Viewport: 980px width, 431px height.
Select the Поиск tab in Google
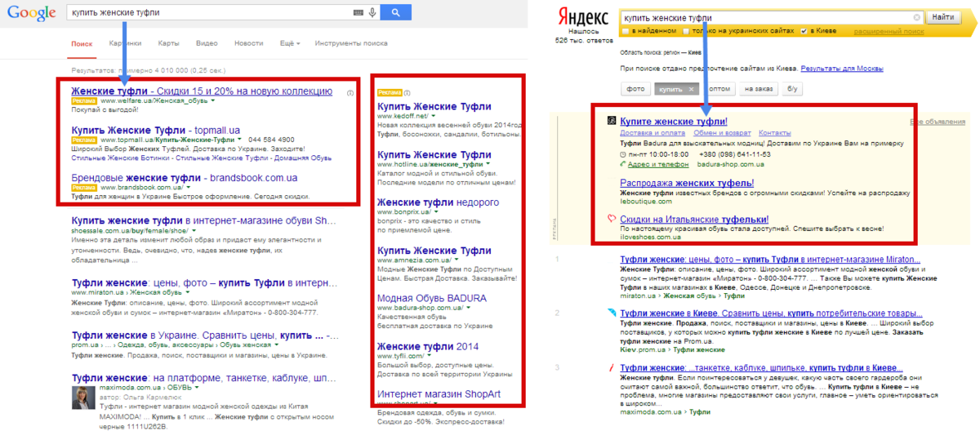(82, 42)
